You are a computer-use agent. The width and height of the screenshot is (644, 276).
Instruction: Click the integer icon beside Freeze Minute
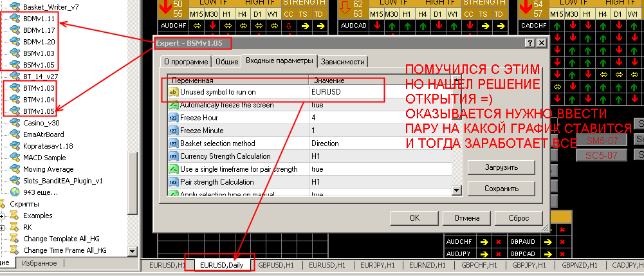click(x=173, y=131)
